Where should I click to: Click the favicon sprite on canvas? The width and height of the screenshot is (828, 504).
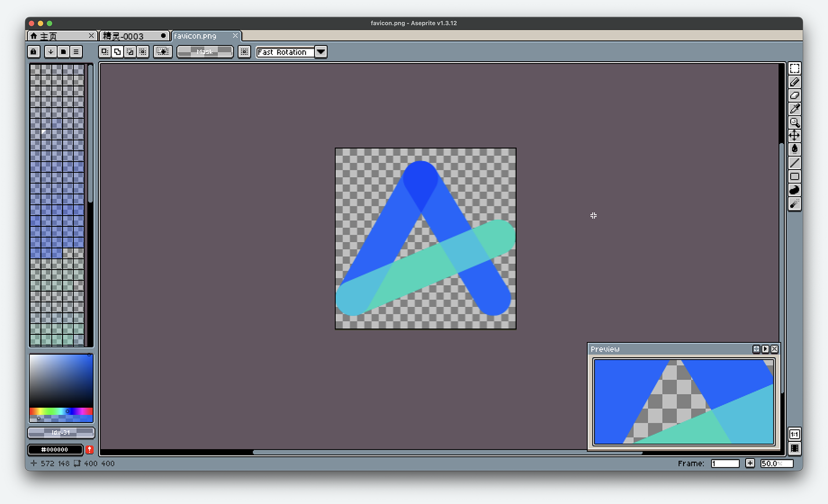point(425,238)
